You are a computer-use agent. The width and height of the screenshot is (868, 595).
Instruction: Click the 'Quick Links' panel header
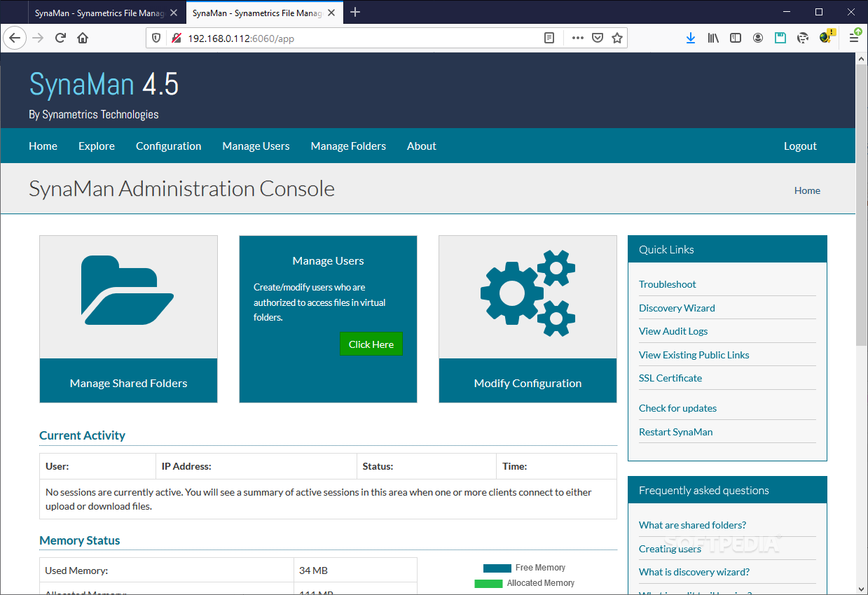[727, 249]
